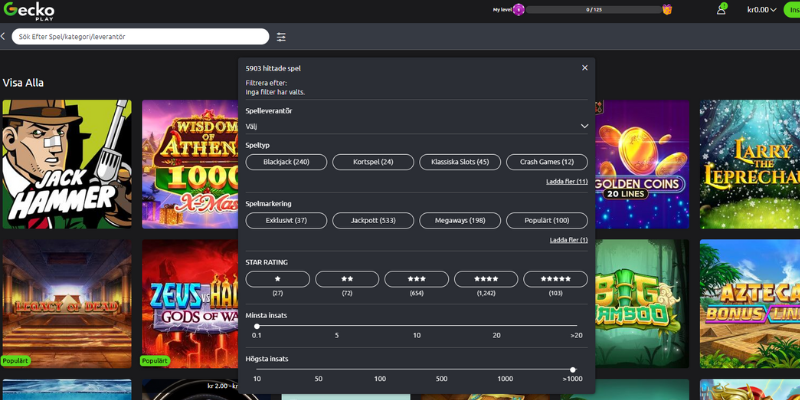This screenshot has width=800, height=400.
Task: Click the level progress bar 0 / 125
Action: [x=593, y=10]
